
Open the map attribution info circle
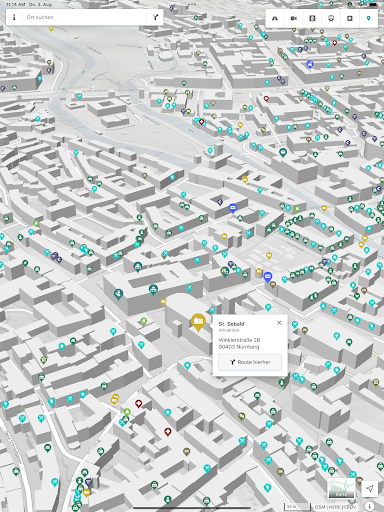tap(369, 506)
